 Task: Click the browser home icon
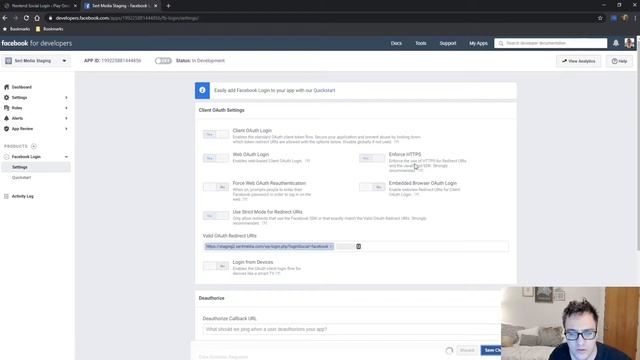coord(37,18)
